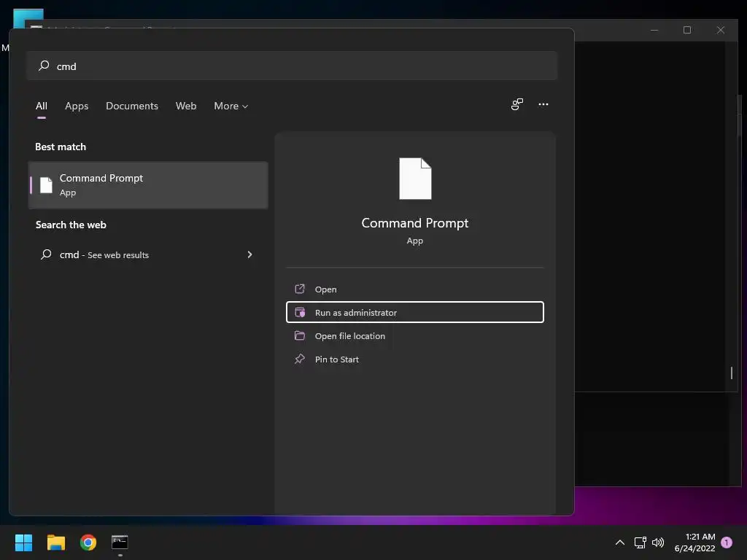This screenshot has height=560, width=747.
Task: Switch to the Web filter tab
Action: (186, 106)
